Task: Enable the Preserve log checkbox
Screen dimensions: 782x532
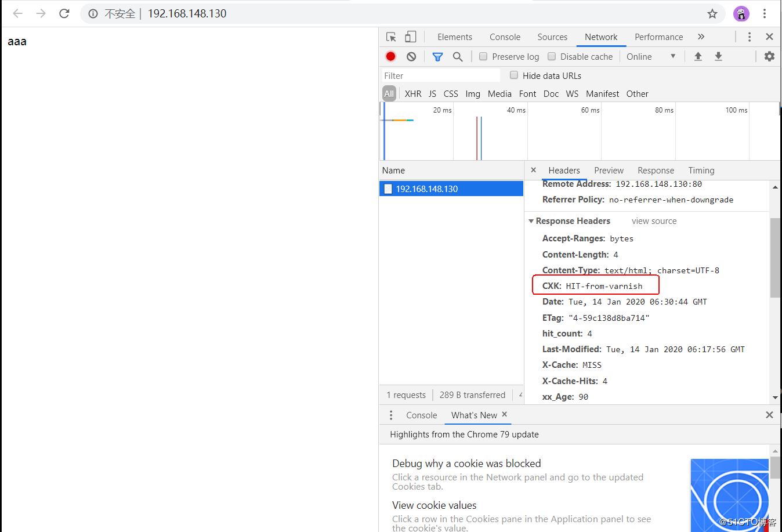Action: 483,56
